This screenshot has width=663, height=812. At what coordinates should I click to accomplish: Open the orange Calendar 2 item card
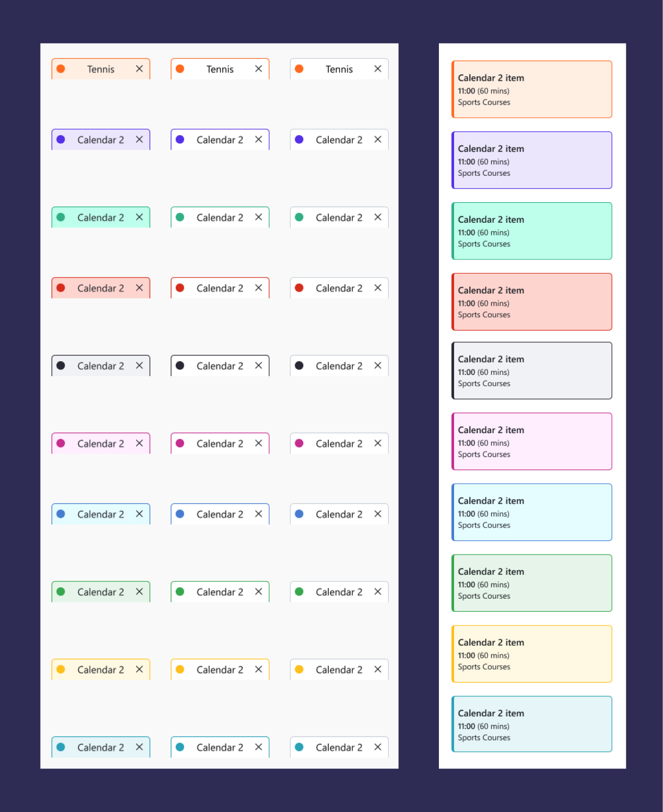(532, 89)
